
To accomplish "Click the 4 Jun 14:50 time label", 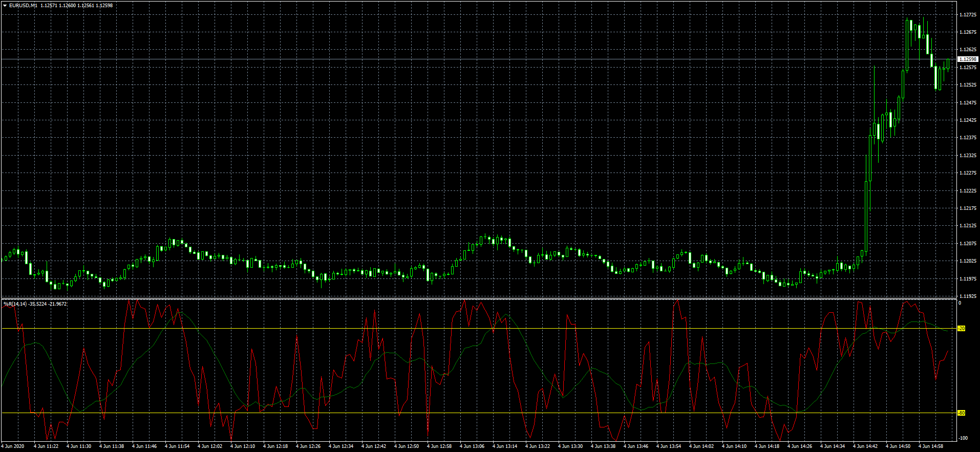I will click(898, 446).
